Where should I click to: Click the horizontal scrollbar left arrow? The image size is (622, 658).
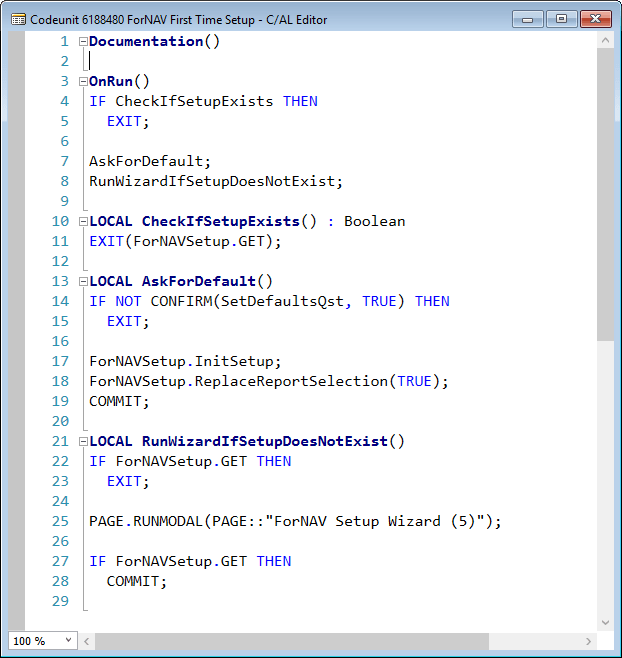pyautogui.click(x=88, y=640)
